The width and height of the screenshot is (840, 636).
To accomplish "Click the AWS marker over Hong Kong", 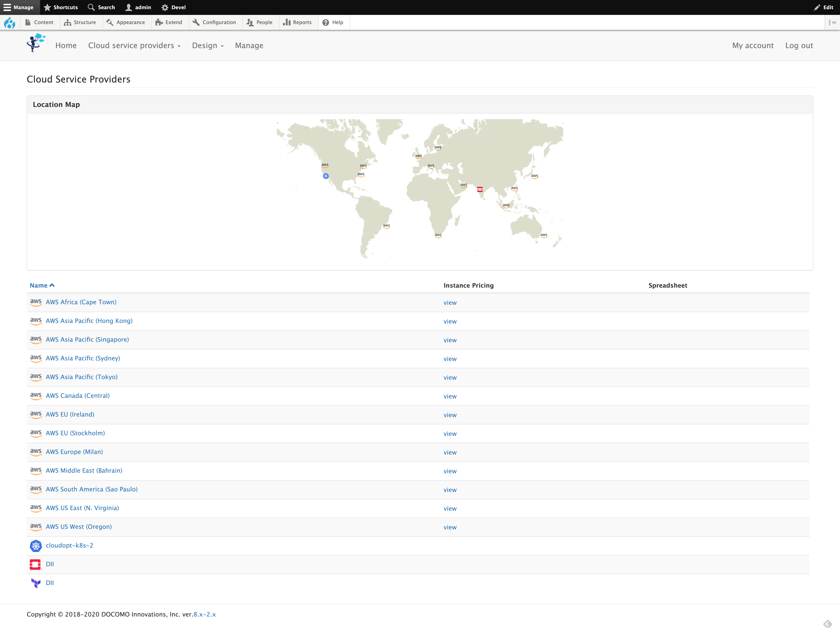I will 514,189.
